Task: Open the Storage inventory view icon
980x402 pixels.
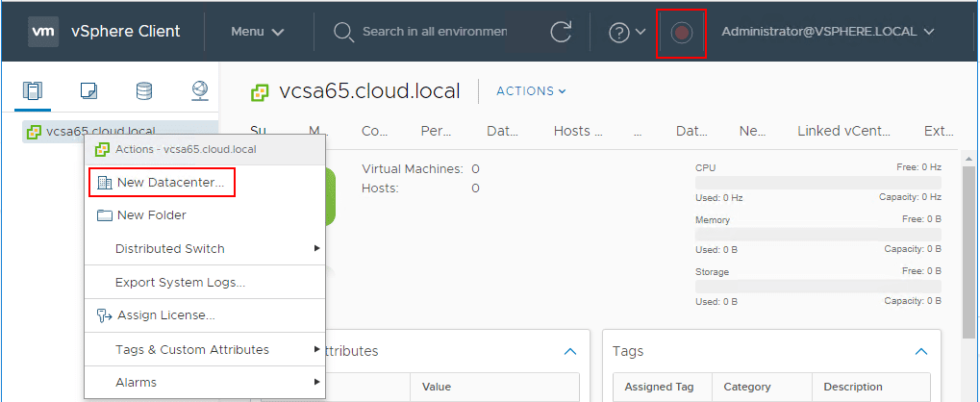Action: (x=143, y=92)
